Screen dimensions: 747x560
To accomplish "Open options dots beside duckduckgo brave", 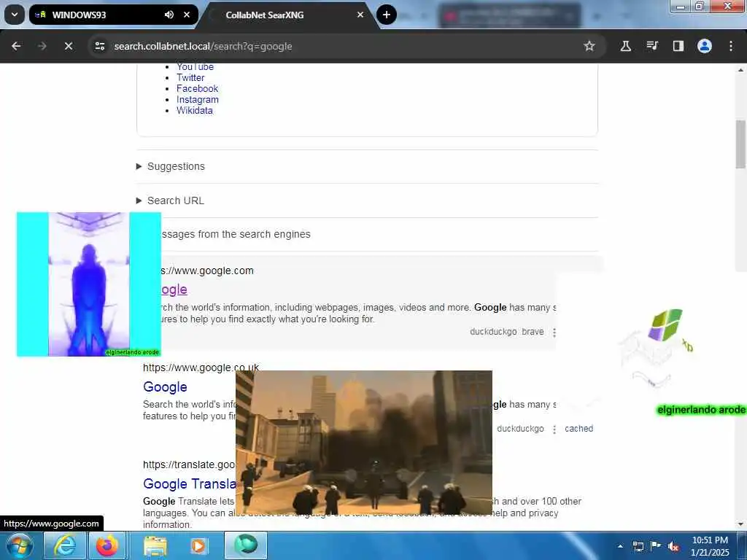I will [x=554, y=332].
